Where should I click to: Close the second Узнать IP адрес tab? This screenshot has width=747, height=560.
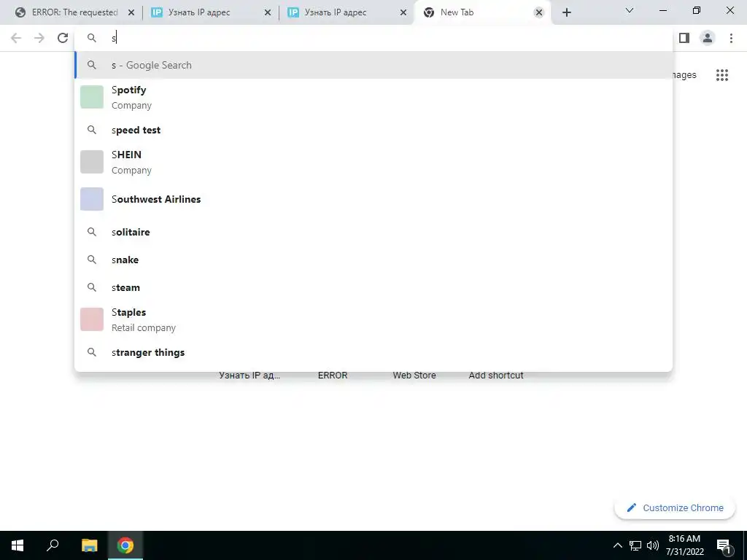coord(403,12)
